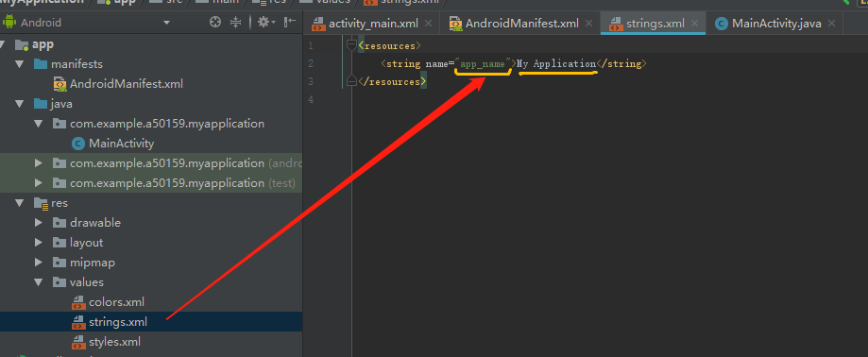The height and width of the screenshot is (357, 868).
Task: Click the Collapse All icon in project panel
Action: click(236, 22)
